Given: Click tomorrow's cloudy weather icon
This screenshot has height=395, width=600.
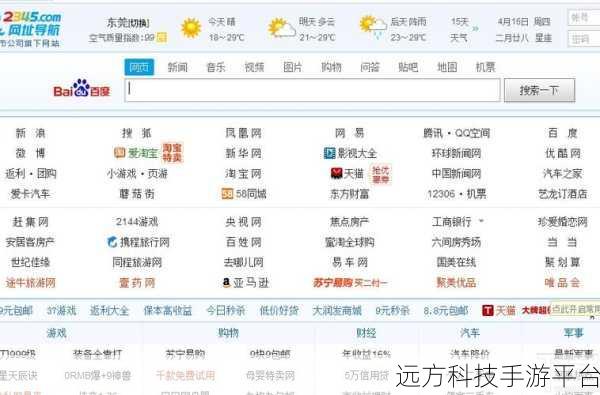Looking at the screenshot, I should (x=282, y=28).
